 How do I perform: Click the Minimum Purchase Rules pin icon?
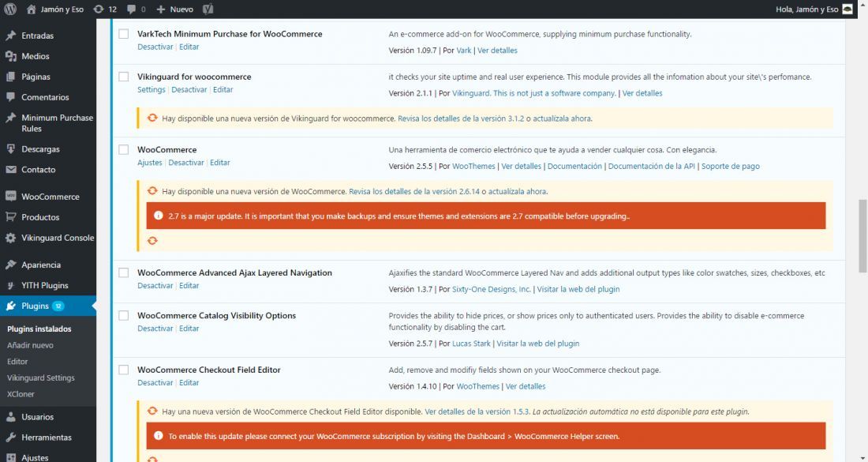[10, 118]
